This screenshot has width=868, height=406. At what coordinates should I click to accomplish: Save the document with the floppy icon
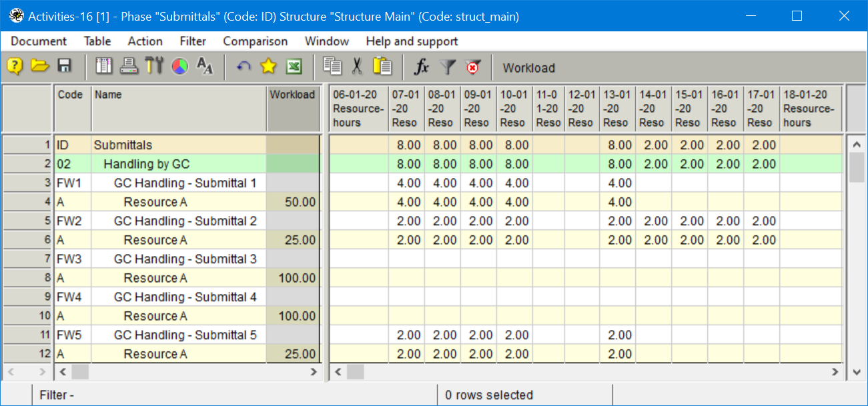tap(64, 66)
